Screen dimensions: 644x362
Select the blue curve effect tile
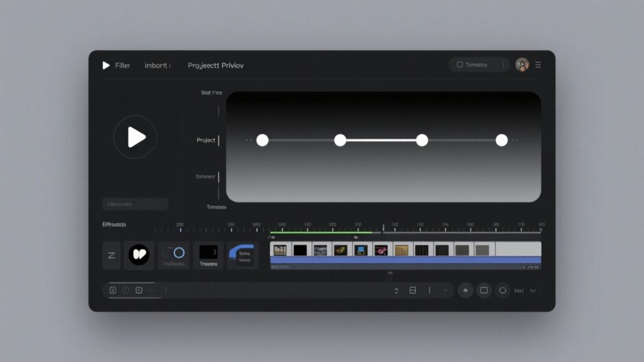click(243, 255)
